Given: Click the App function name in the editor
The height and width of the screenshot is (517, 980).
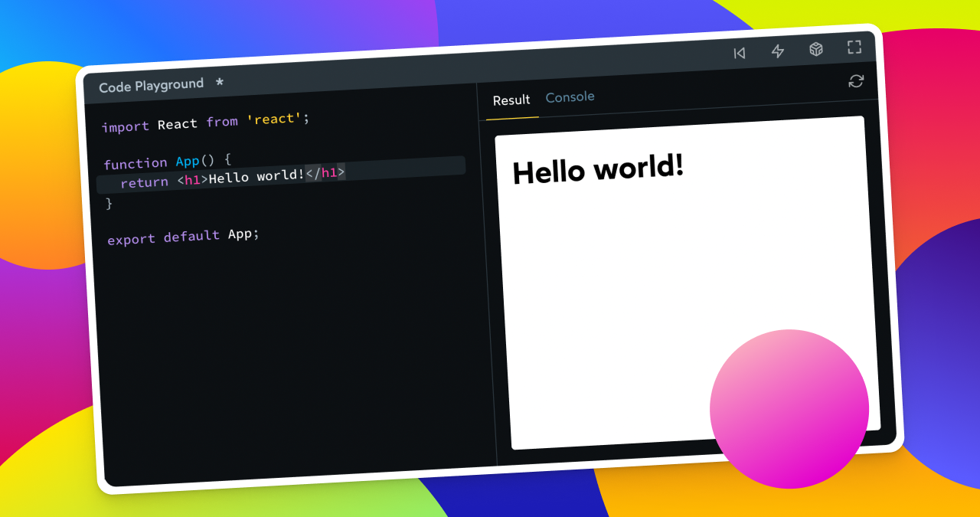Looking at the screenshot, I should [x=188, y=162].
